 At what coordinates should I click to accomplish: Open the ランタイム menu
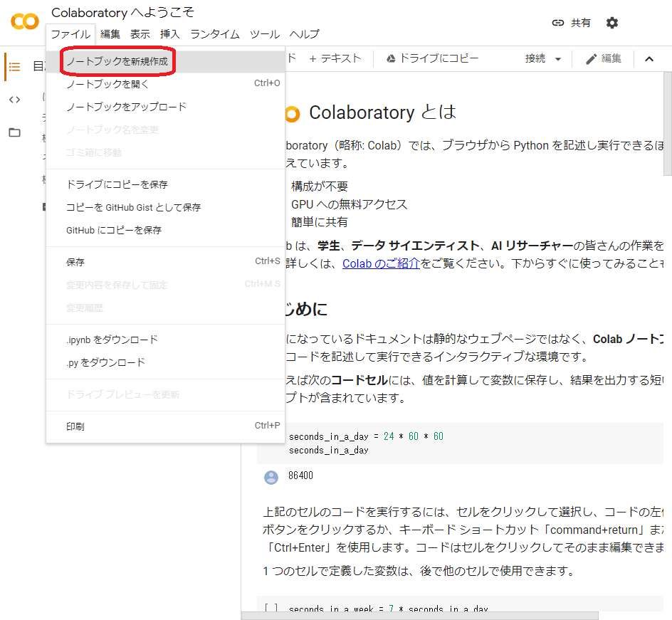(215, 34)
